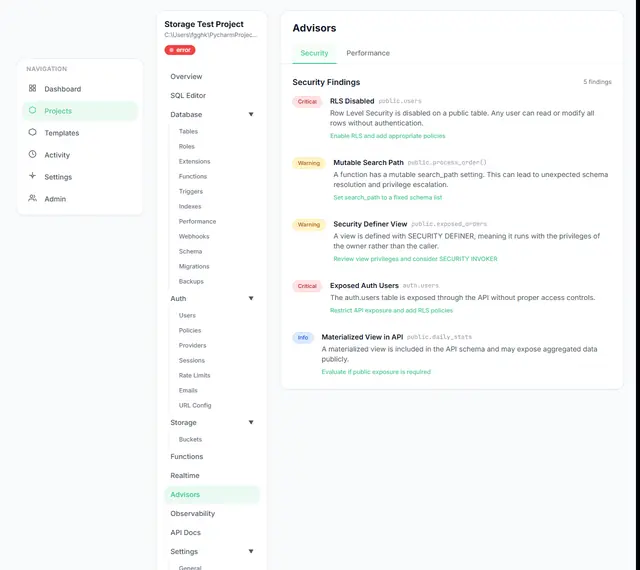Open URL Config under Auth
The height and width of the screenshot is (570, 640).
click(x=195, y=406)
